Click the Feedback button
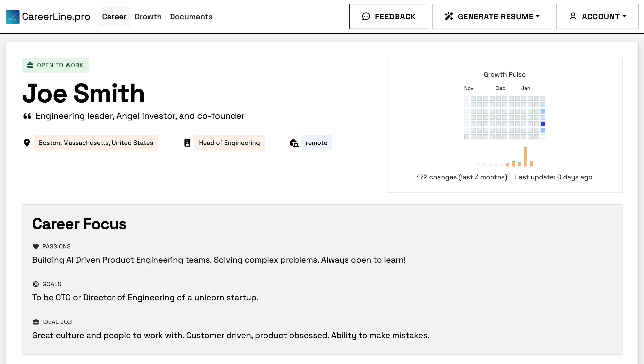Screen dimensions: 644x364 388,16
